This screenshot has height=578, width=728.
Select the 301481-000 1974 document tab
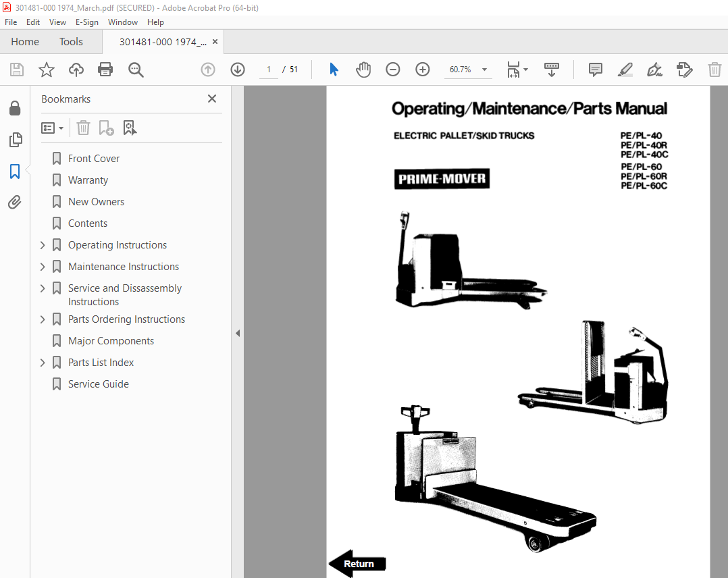[163, 42]
